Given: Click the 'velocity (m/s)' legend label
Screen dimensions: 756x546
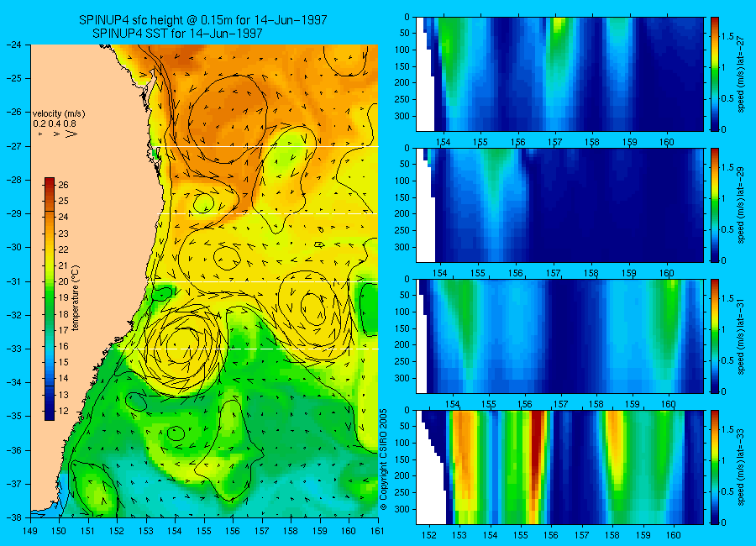Looking at the screenshot, I should click(59, 114).
